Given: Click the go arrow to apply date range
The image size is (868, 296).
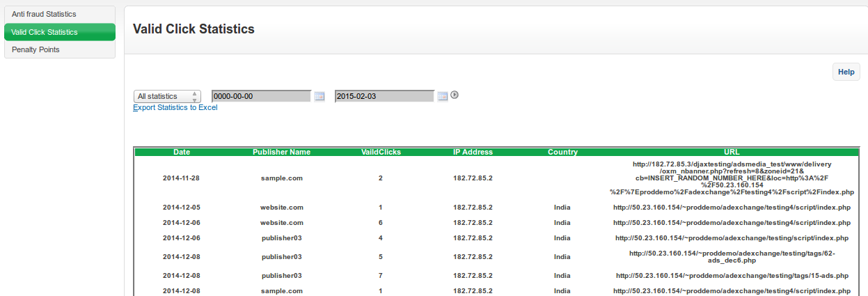Looking at the screenshot, I should [455, 95].
